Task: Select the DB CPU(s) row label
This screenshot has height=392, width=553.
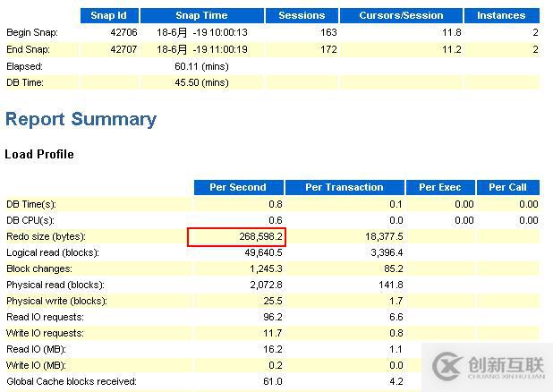Action: (x=30, y=220)
